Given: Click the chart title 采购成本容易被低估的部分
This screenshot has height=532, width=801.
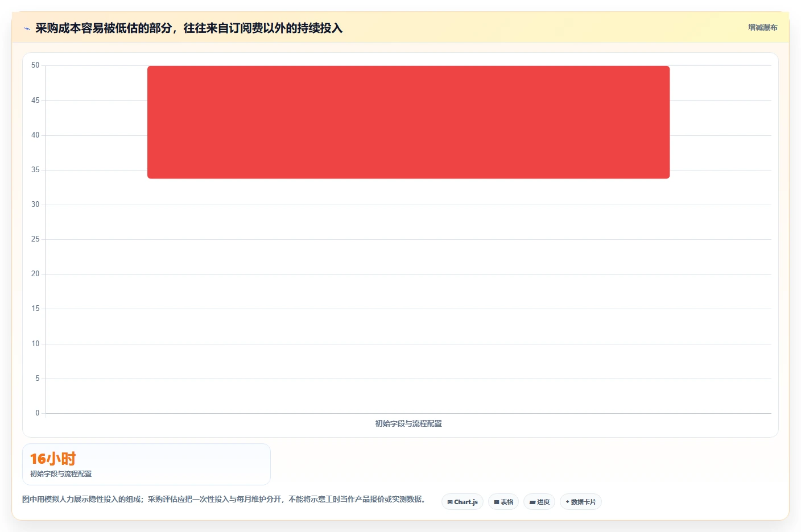Looking at the screenshot, I should (189, 28).
